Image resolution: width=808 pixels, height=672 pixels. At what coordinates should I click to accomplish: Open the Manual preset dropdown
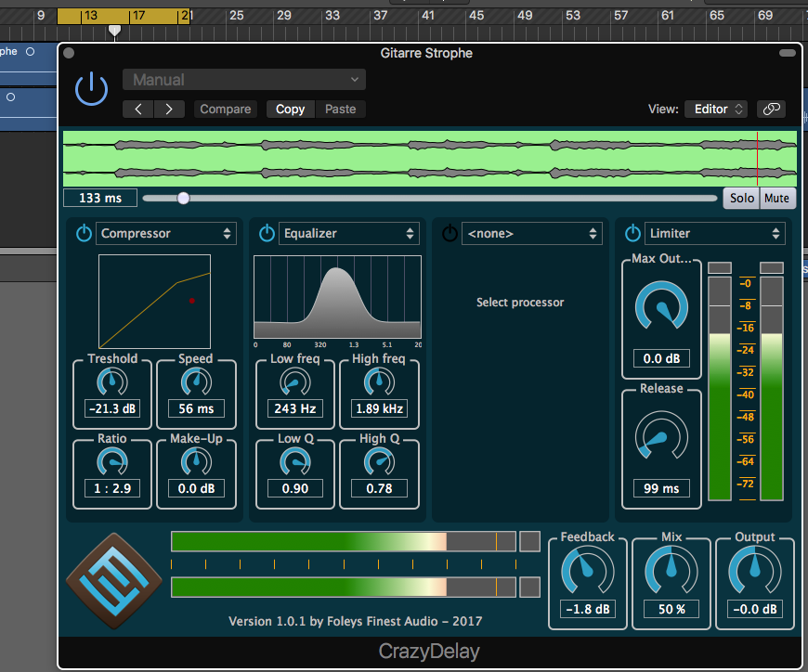tap(243, 79)
